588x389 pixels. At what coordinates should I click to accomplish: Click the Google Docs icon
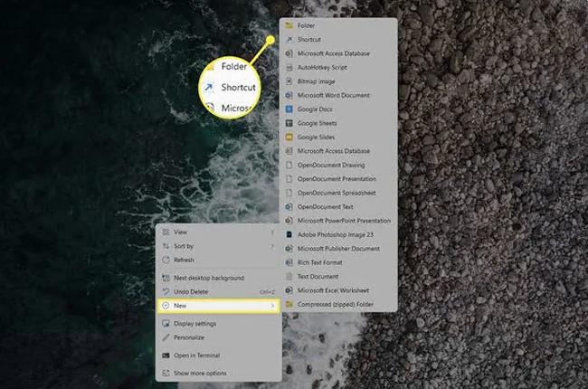pyautogui.click(x=289, y=109)
